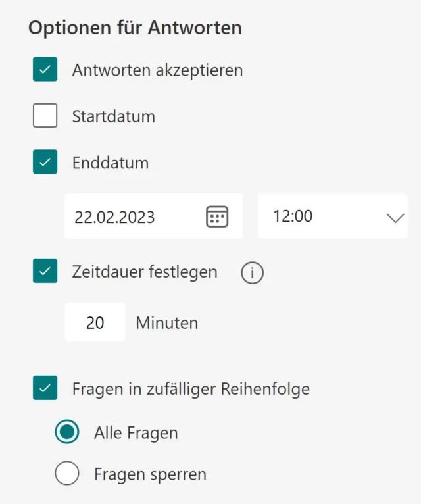
Task: Disable Zeitdauer festlegen checkbox
Action: 45,271
